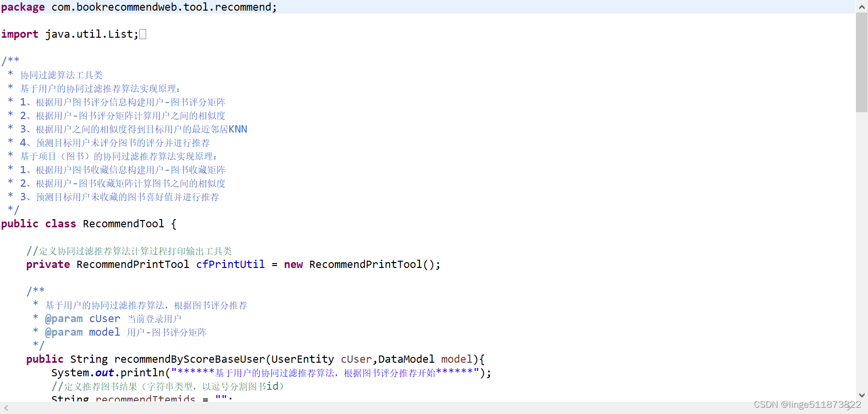The height and width of the screenshot is (414, 868).
Task: Click the comment line 2、根据用户-图书评分矩阵计算用户
Action: pos(122,116)
